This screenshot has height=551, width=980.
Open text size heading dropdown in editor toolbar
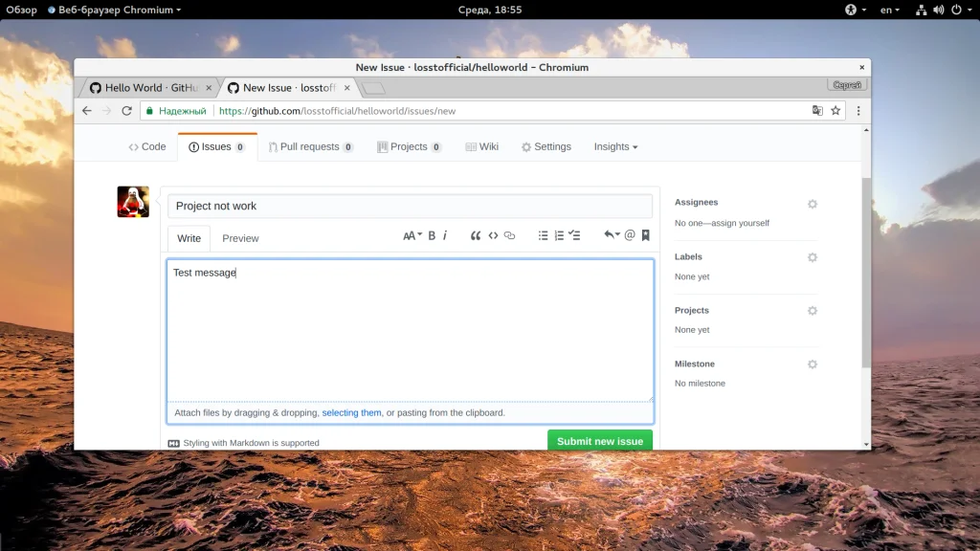(x=412, y=235)
